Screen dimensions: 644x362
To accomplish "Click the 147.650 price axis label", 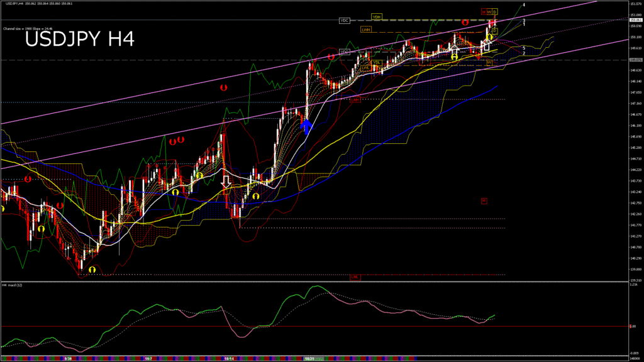I will point(635,93).
